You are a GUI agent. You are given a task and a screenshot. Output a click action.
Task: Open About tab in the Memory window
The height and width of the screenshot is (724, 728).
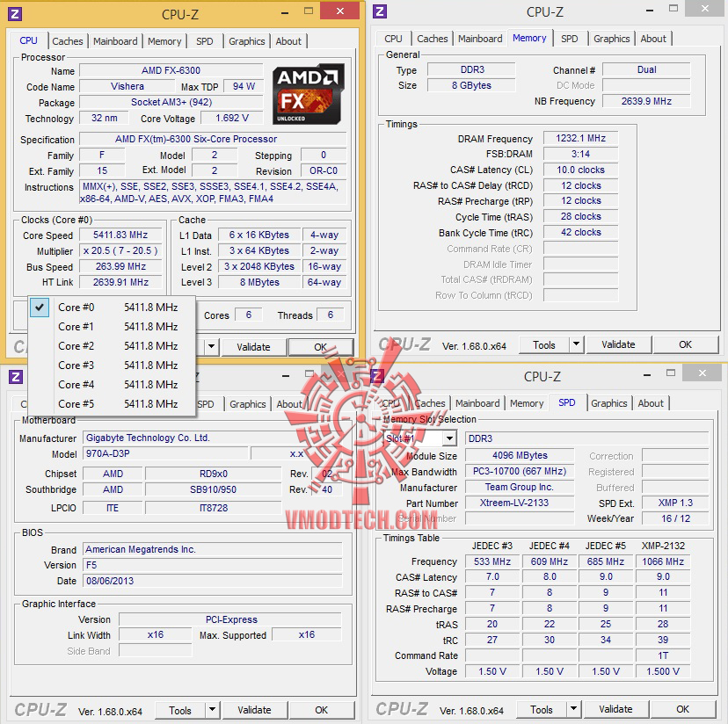(653, 39)
